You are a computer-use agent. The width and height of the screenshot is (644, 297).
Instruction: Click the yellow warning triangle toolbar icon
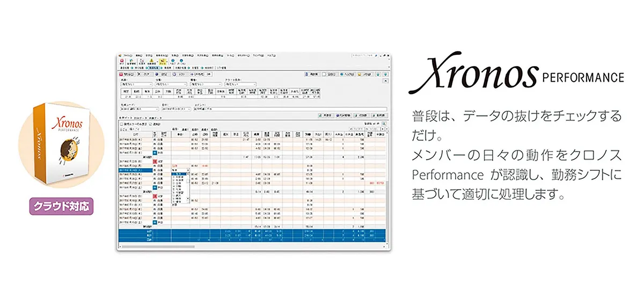click(152, 61)
